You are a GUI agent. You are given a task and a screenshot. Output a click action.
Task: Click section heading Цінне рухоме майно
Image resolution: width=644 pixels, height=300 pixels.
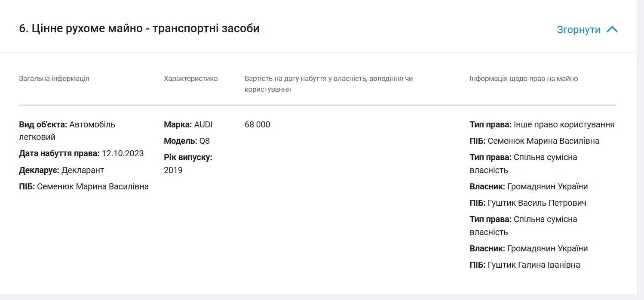tap(139, 28)
